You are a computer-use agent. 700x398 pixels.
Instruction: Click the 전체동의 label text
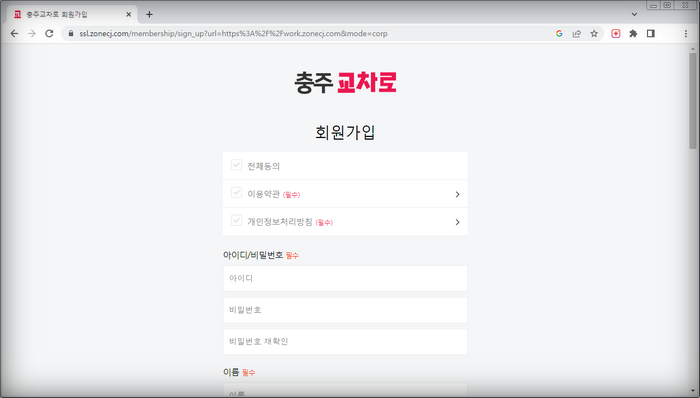click(x=263, y=166)
